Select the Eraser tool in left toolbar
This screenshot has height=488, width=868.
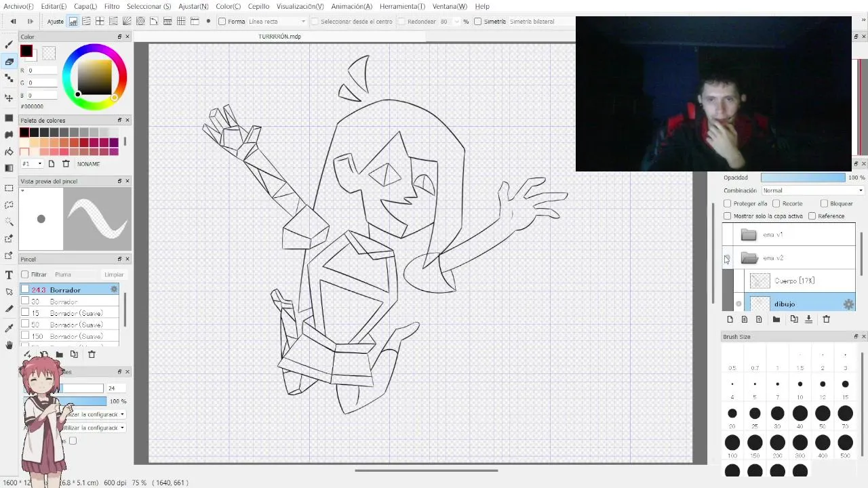tap(9, 62)
